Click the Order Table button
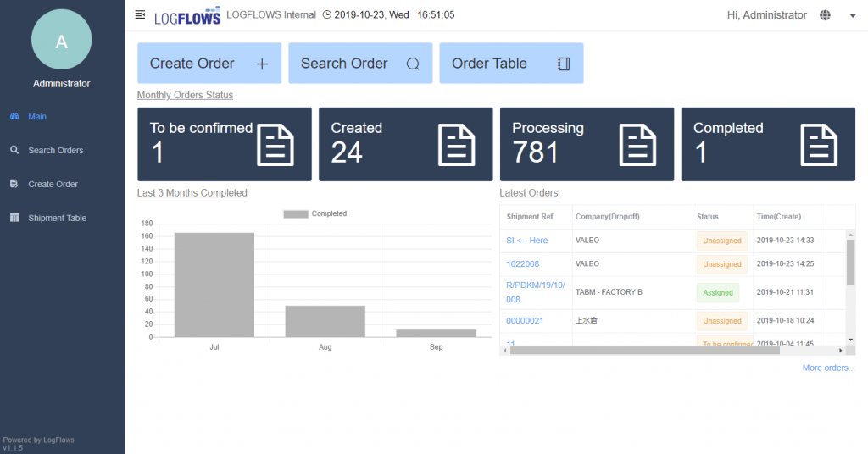The width and height of the screenshot is (868, 454). pos(511,63)
